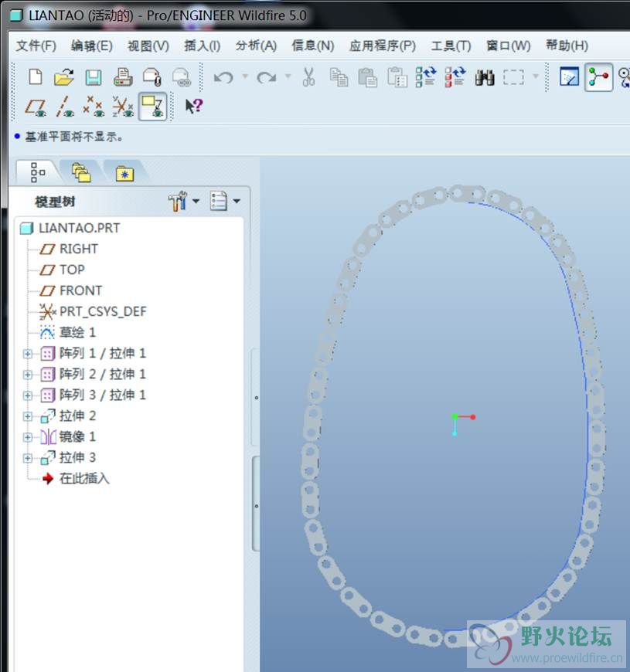Open the 窗口(W) menu
Screen dimensions: 630x672
coord(508,46)
